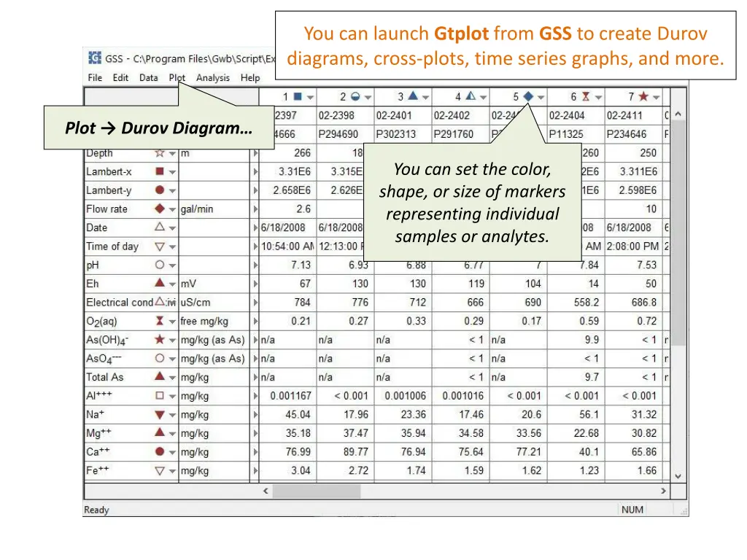
Task: Open sample 2 marker dropdown arrow
Action: [x=368, y=98]
